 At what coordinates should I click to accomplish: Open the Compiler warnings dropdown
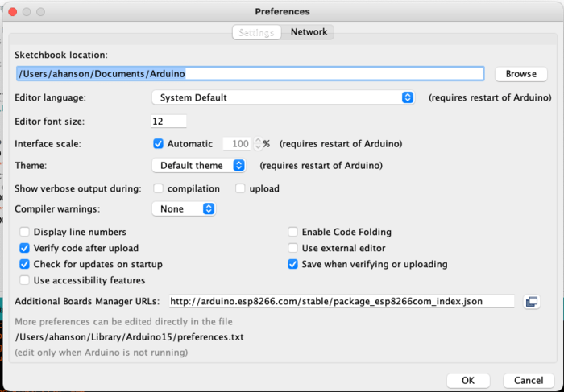pyautogui.click(x=184, y=208)
